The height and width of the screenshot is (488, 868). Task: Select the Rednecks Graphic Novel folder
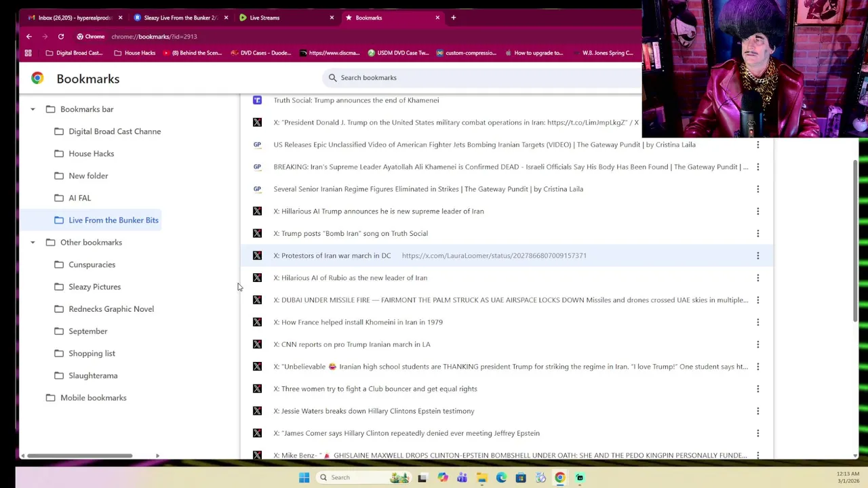pos(104,309)
